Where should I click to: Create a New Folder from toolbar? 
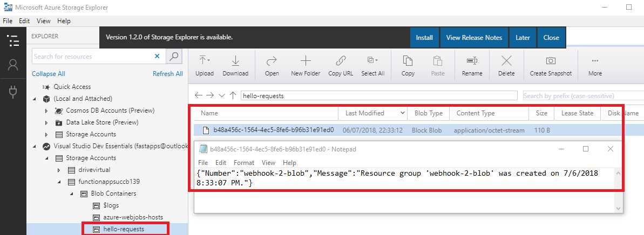pyautogui.click(x=306, y=66)
